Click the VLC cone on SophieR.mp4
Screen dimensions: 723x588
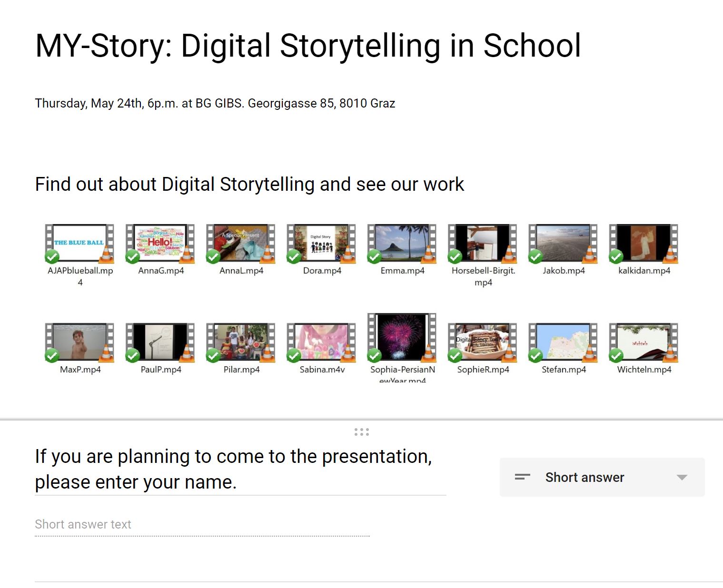[509, 353]
